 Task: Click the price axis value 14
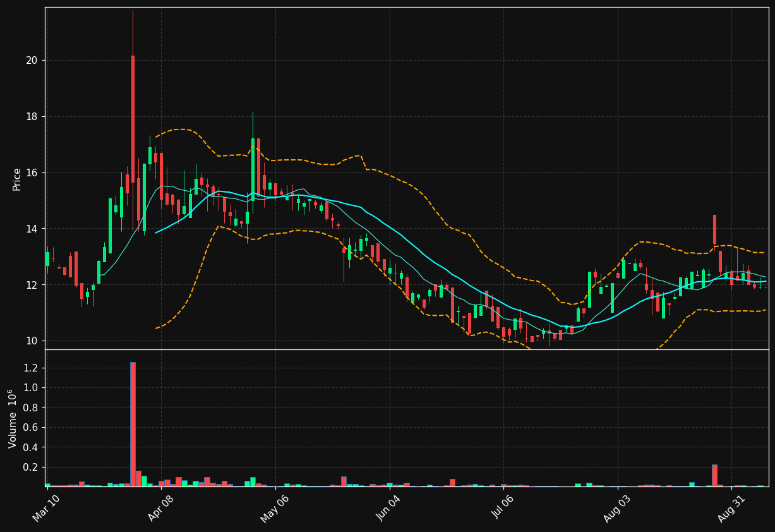click(x=32, y=229)
